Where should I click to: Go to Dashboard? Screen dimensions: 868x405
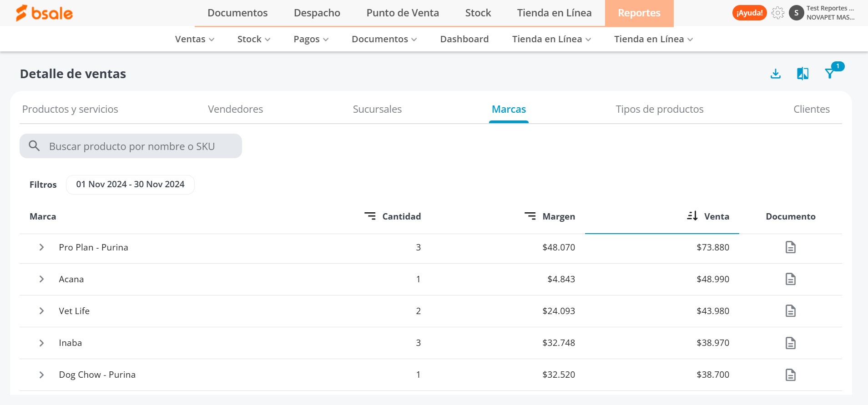coord(464,39)
